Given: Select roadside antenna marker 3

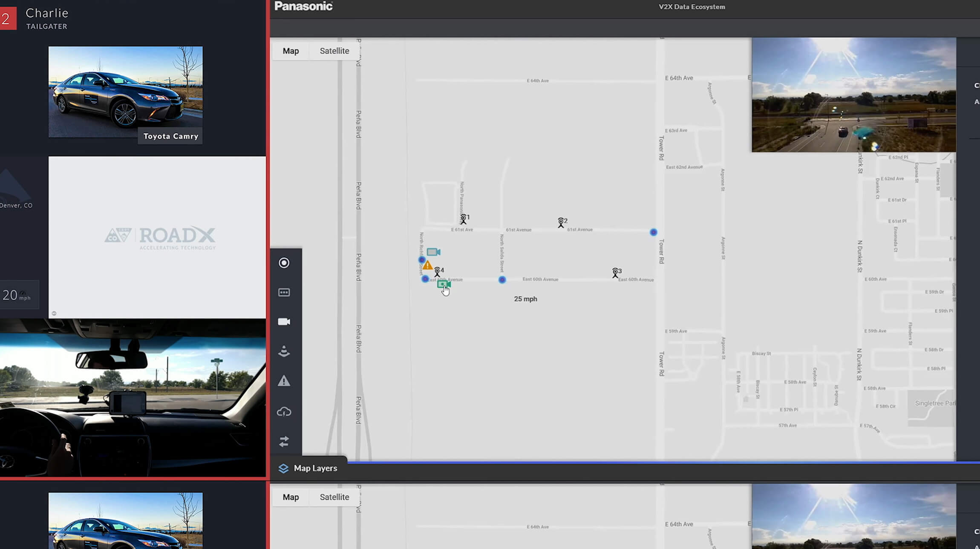Looking at the screenshot, I should (x=615, y=273).
